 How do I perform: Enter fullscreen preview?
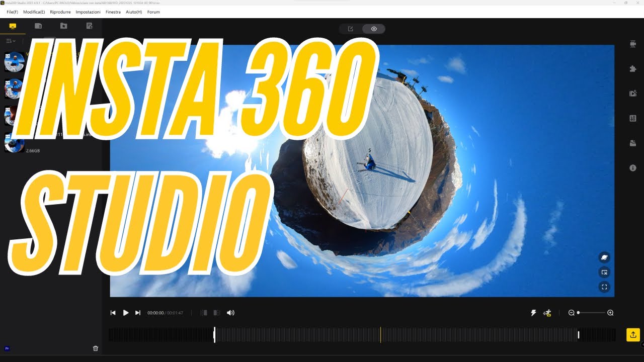(x=604, y=288)
